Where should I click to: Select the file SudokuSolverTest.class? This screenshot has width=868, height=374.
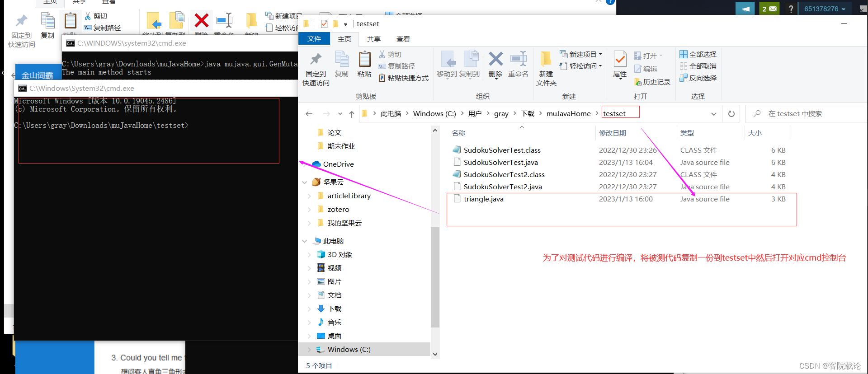[x=502, y=150]
